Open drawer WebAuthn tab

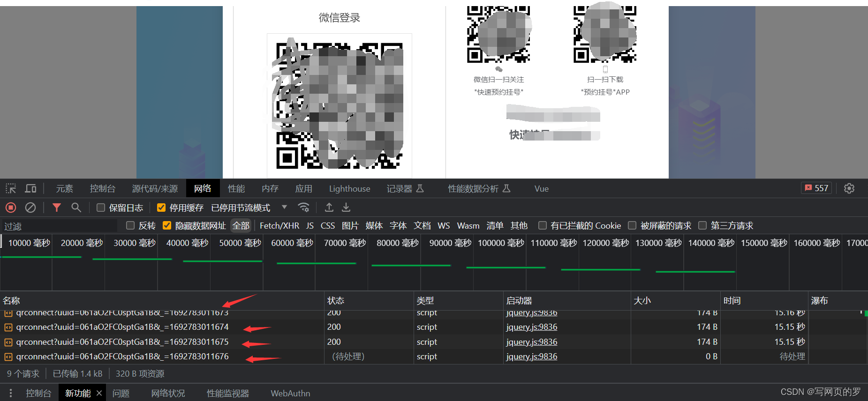click(290, 393)
